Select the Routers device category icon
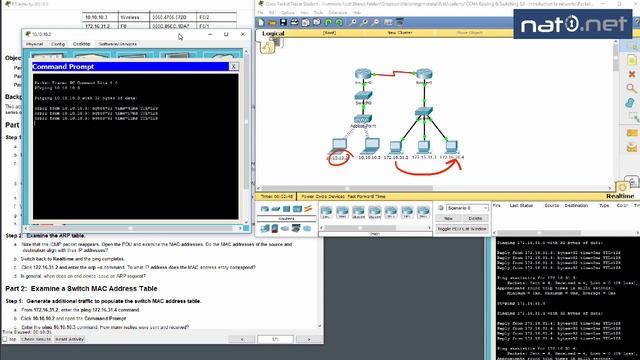 264,209
